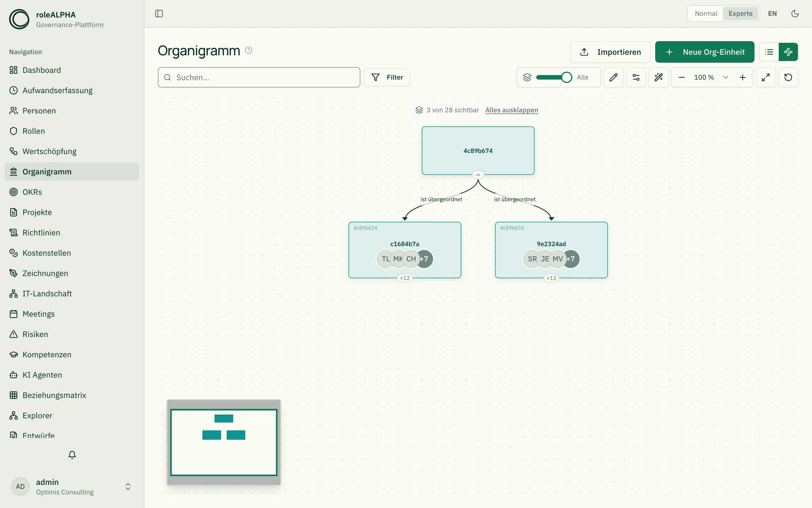Adjust the layer depth slider

(x=554, y=77)
